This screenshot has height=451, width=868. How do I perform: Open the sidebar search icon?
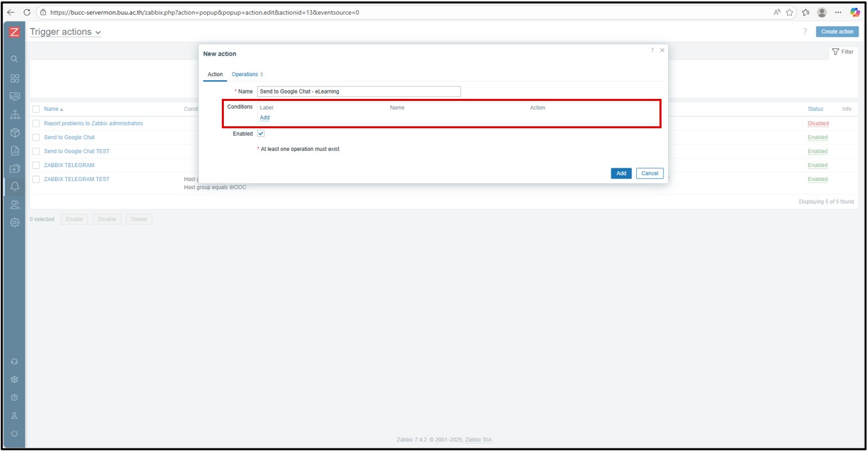pos(15,59)
